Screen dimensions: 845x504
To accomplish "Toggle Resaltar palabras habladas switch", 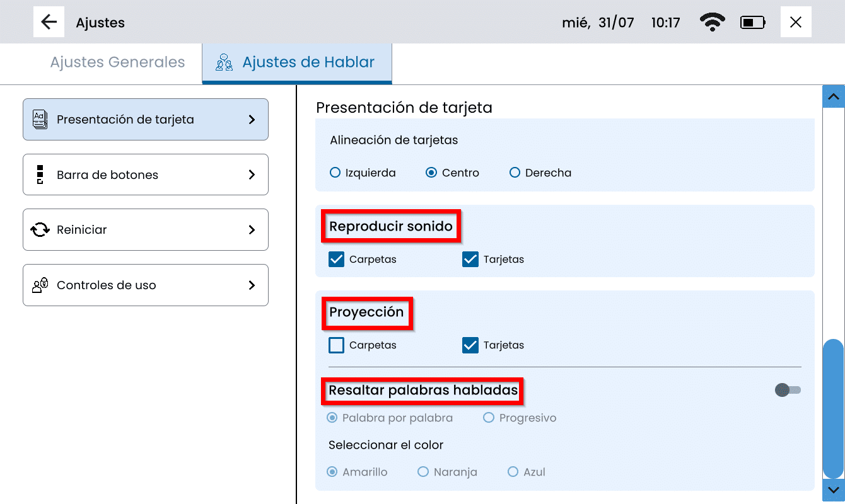I will coord(788,391).
